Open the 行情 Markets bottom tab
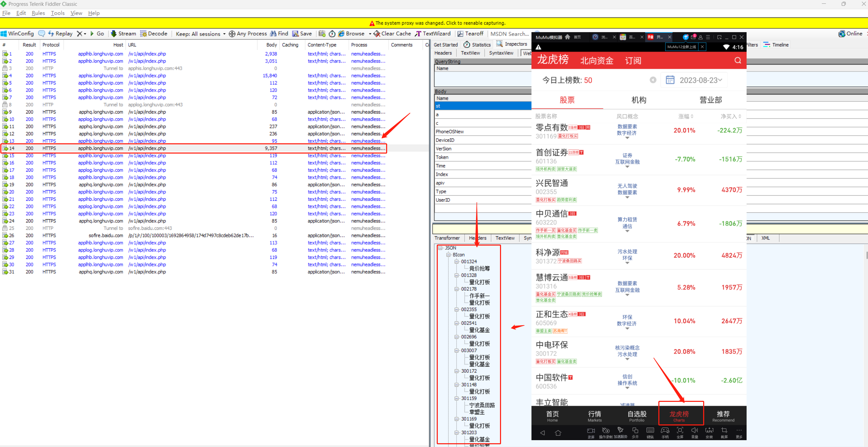The height and width of the screenshot is (447, 868). 594,416
